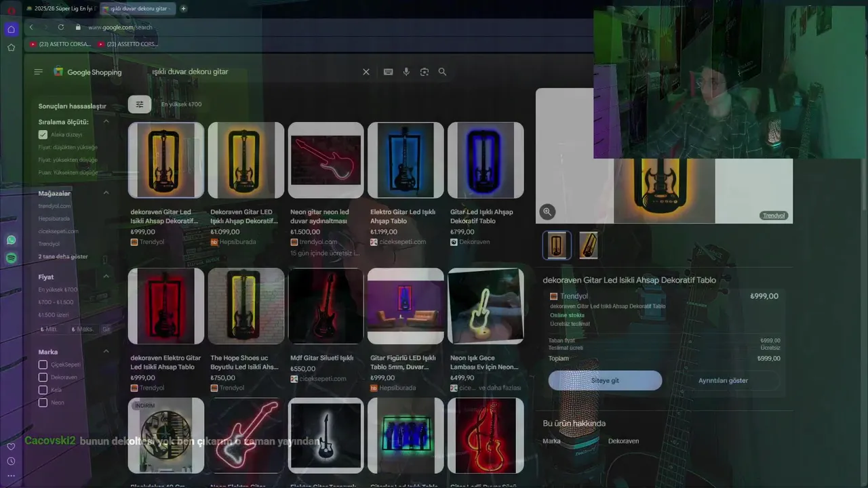Open Gitar Figürlü LED Işıklı Tablo
Image resolution: width=868 pixels, height=488 pixels.
pos(406,330)
